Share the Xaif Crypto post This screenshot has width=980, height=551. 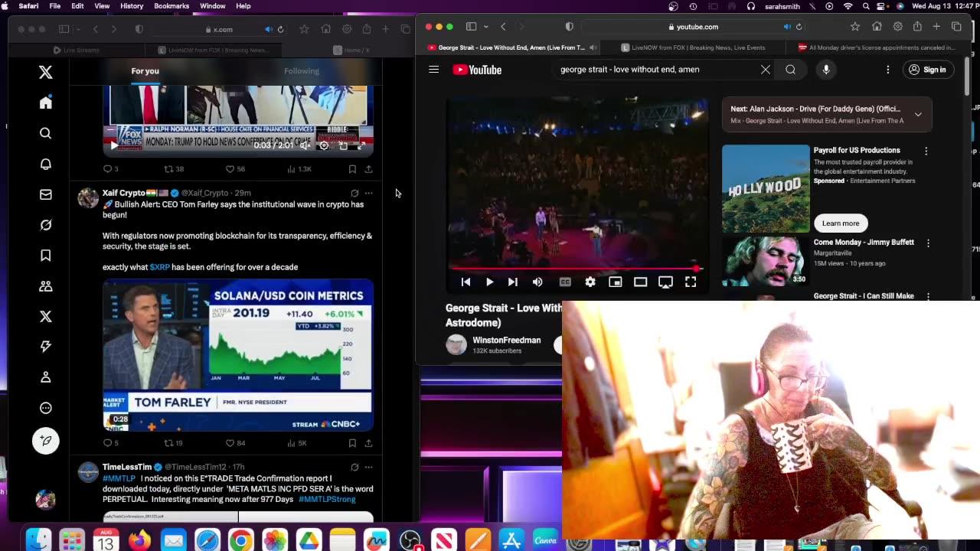368,443
